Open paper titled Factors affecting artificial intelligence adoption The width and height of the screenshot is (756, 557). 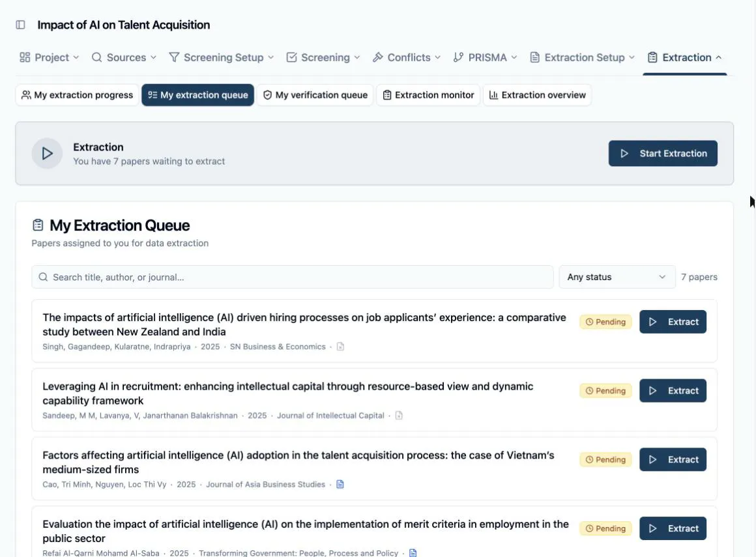click(298, 463)
